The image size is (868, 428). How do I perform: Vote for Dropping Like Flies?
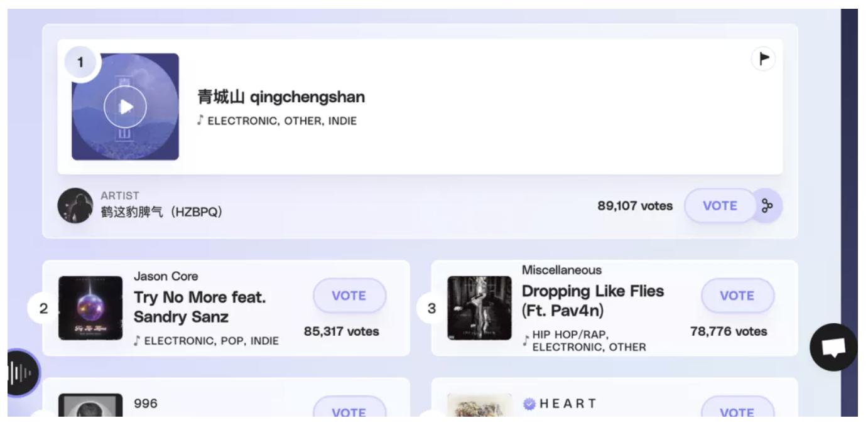click(x=737, y=296)
